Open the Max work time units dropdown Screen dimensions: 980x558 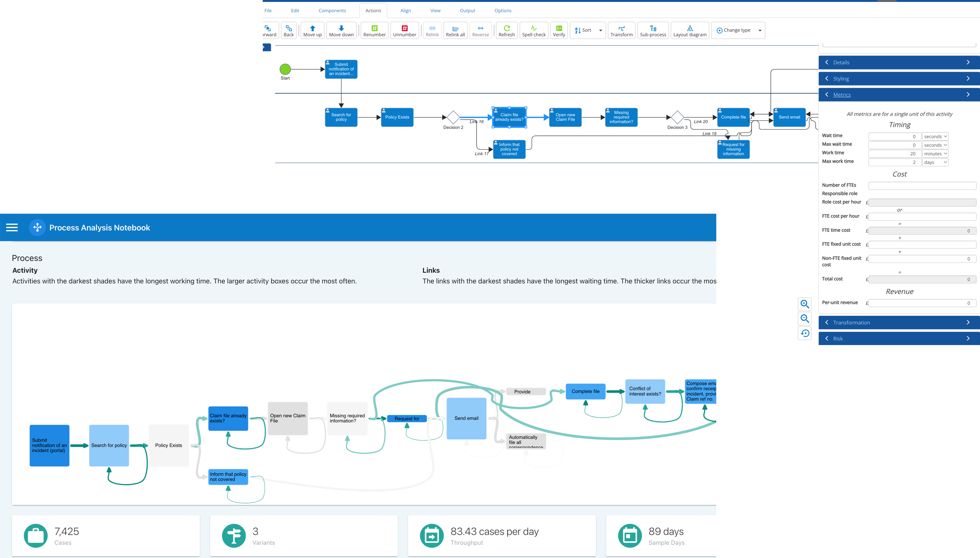[935, 162]
